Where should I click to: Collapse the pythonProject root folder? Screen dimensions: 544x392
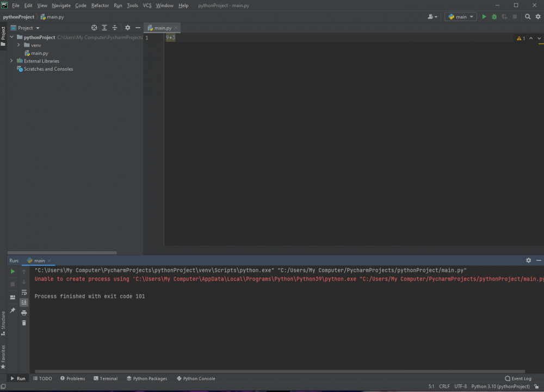tap(12, 37)
